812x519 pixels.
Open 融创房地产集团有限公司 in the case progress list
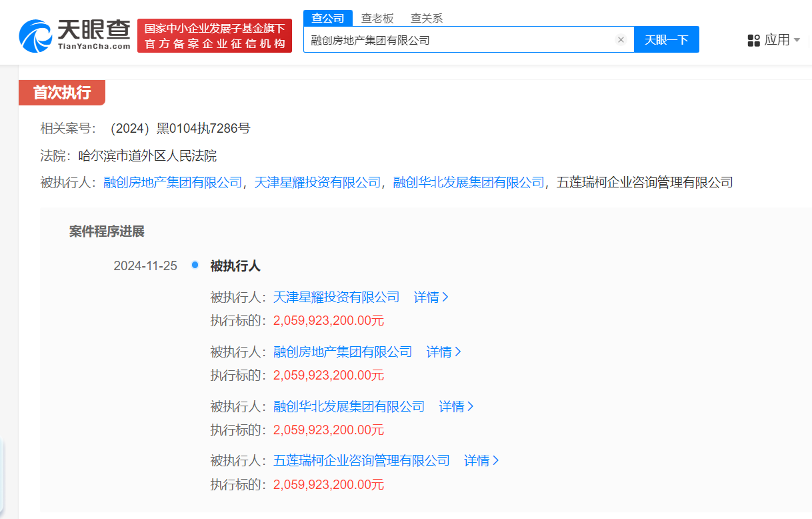coord(343,352)
